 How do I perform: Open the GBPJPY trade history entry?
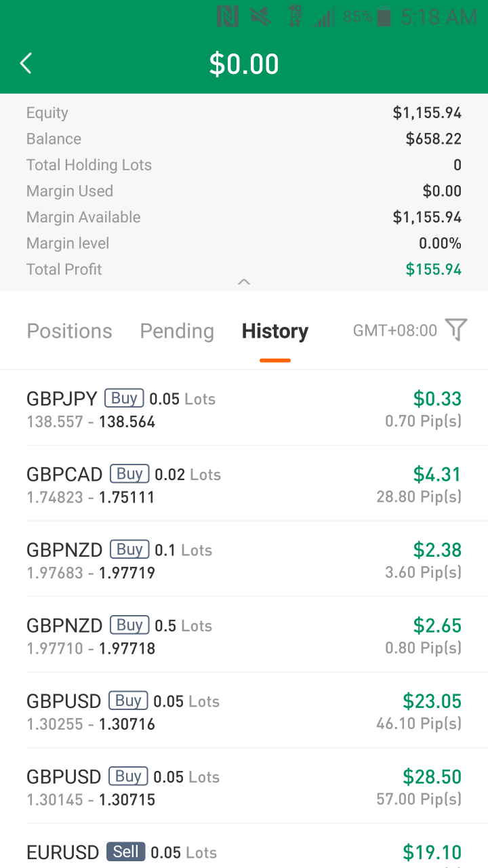pos(244,409)
